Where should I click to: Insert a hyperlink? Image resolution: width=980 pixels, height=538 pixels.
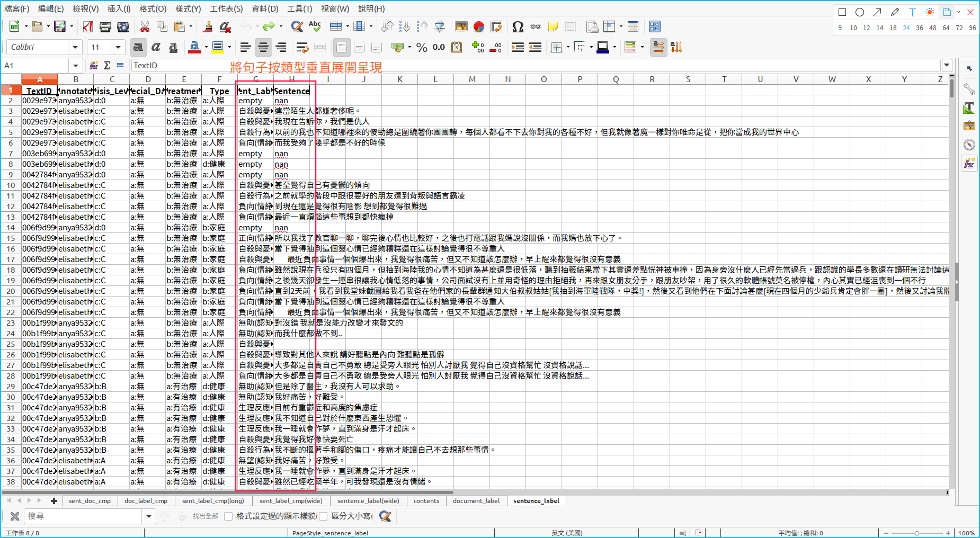click(536, 26)
